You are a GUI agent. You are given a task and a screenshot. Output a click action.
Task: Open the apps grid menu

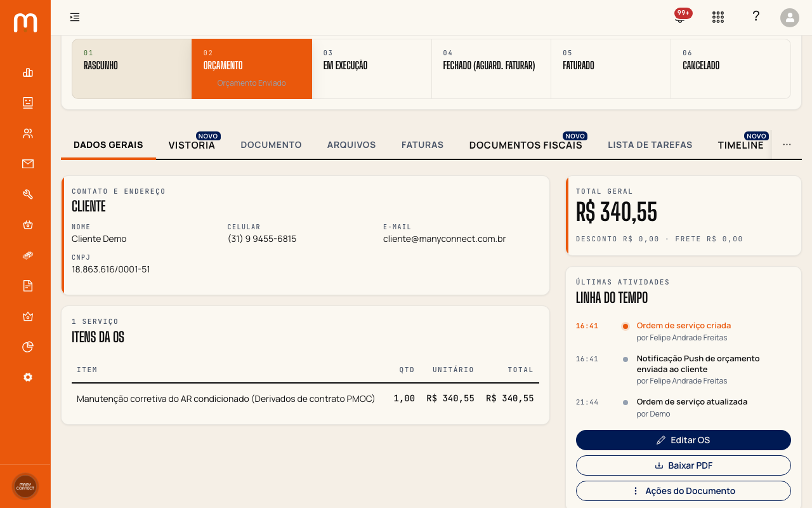(718, 17)
